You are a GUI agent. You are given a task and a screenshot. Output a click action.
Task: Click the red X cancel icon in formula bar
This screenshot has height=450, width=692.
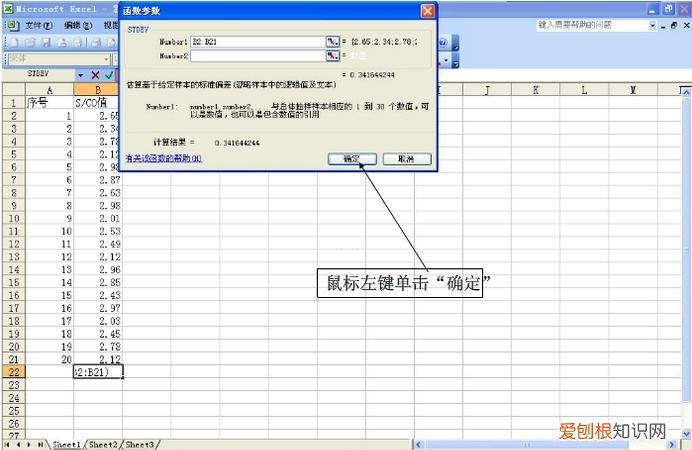click(95, 75)
